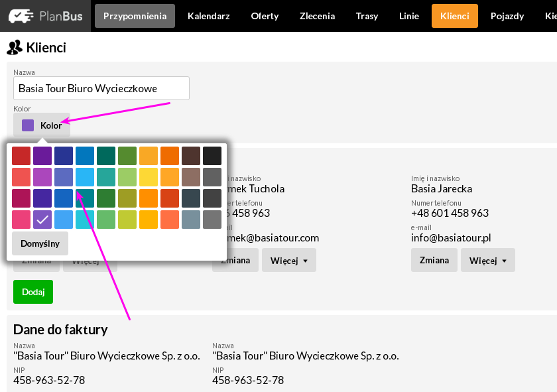Select the teal swatch in the third row
Image resolution: width=557 pixels, height=392 pixels.
tap(85, 198)
